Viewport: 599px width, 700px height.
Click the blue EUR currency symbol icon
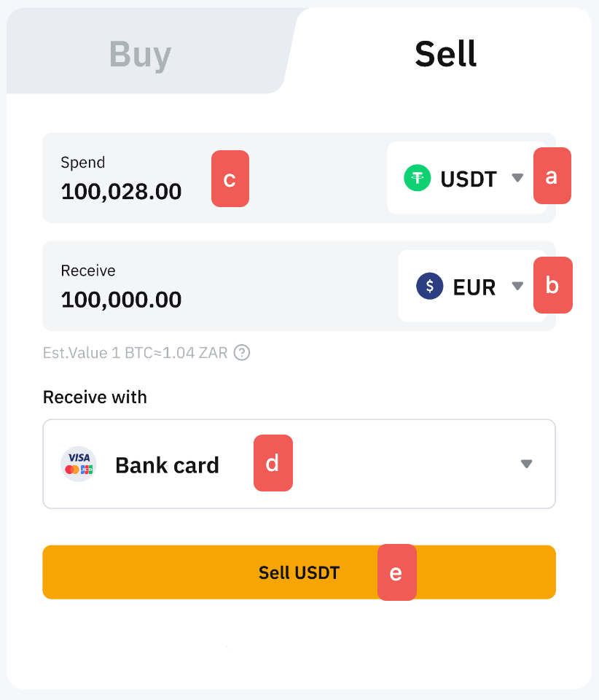point(430,287)
